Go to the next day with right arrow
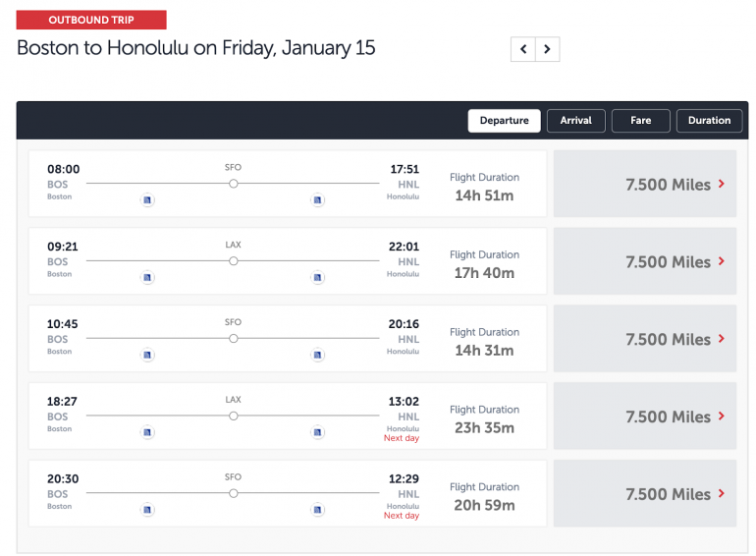The height and width of the screenshot is (556, 756). [x=548, y=49]
